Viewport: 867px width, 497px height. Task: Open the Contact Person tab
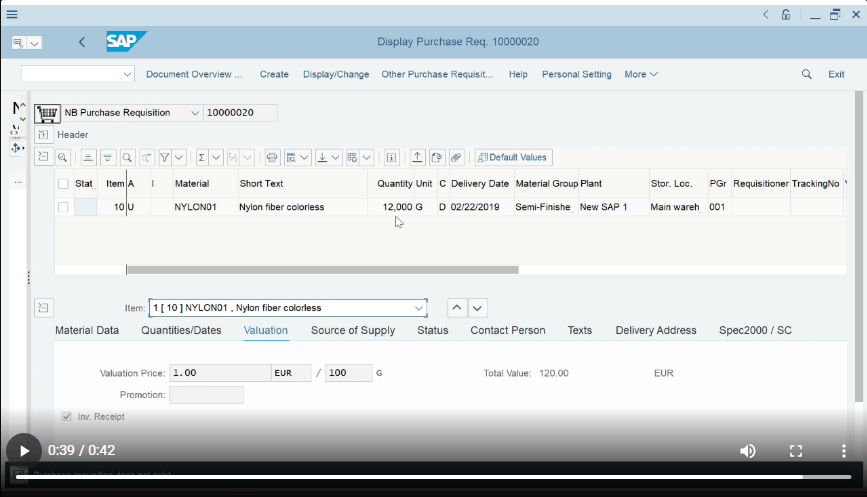[x=508, y=330]
